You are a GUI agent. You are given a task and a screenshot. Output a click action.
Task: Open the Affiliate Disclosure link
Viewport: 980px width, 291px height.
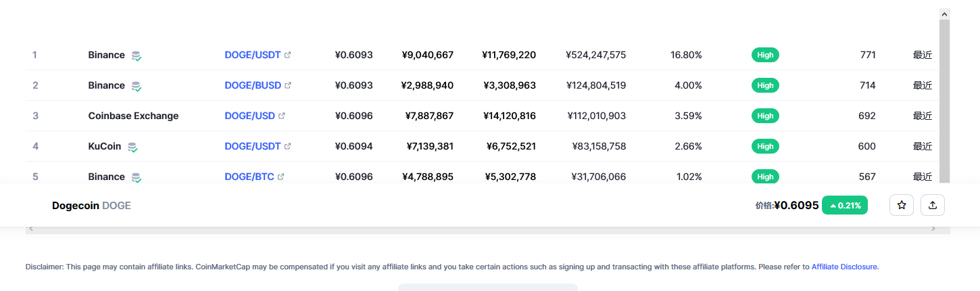(x=844, y=267)
